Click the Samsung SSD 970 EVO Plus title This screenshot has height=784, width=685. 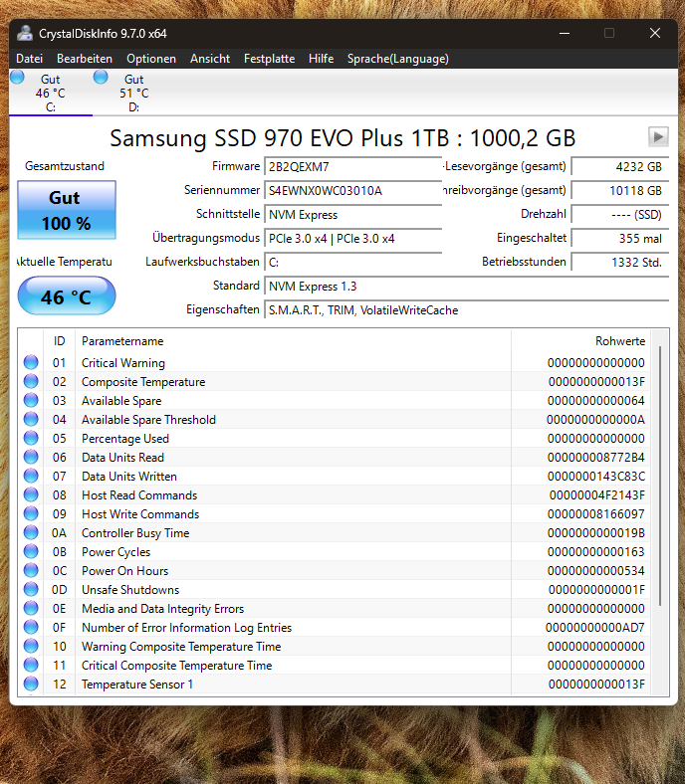342,138
